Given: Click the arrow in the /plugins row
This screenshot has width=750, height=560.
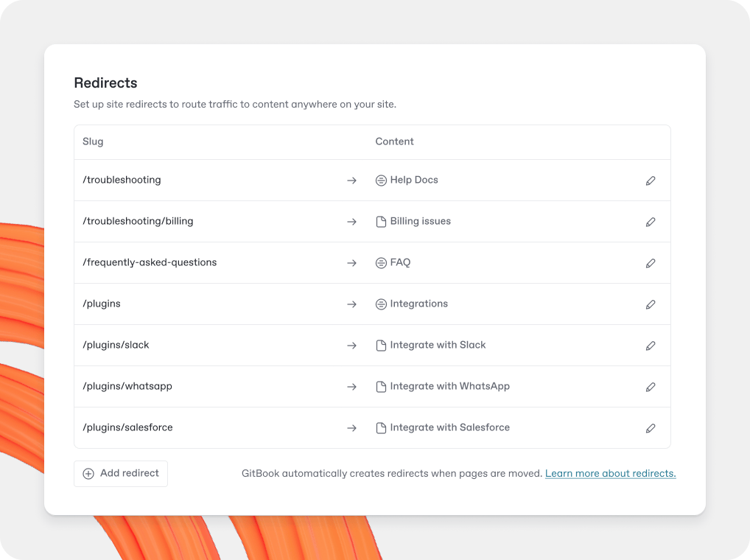Looking at the screenshot, I should click(351, 304).
